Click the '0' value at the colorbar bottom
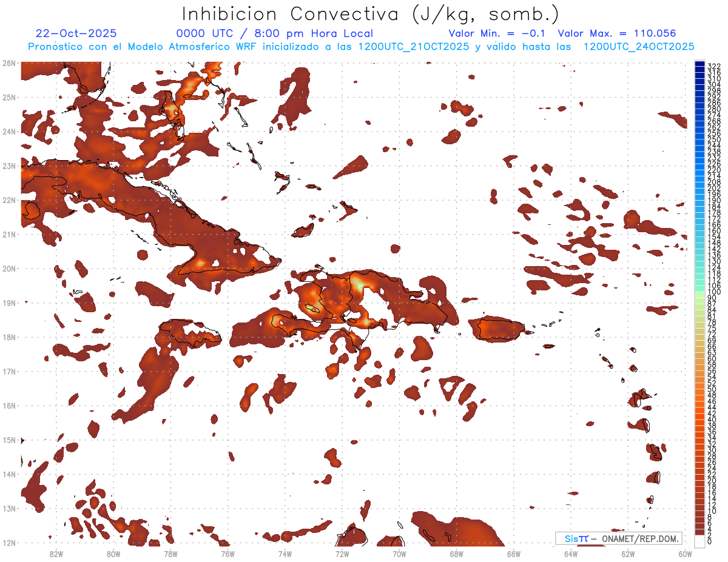The height and width of the screenshot is (562, 728). tap(710, 541)
